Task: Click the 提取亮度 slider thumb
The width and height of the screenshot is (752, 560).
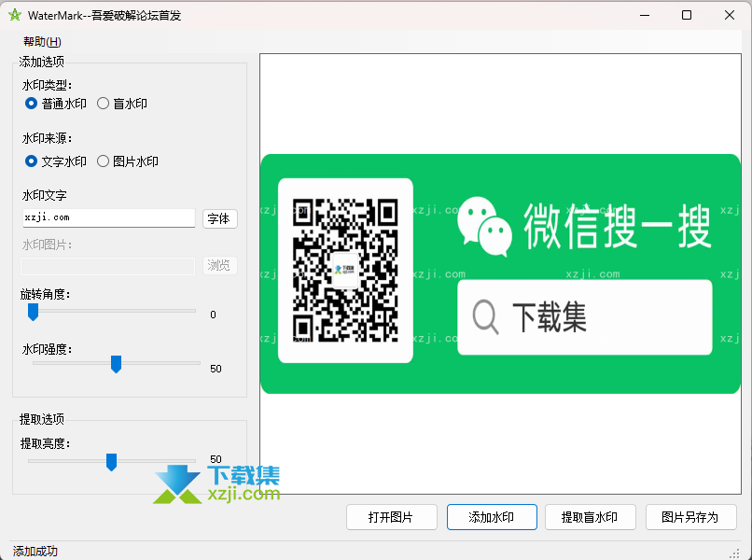Action: point(111,462)
